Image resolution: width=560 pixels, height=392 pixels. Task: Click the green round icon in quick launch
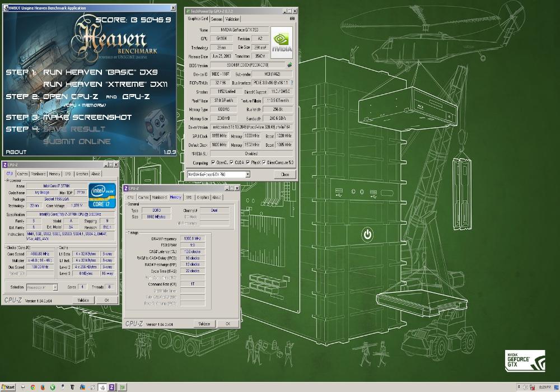[x=53, y=388]
